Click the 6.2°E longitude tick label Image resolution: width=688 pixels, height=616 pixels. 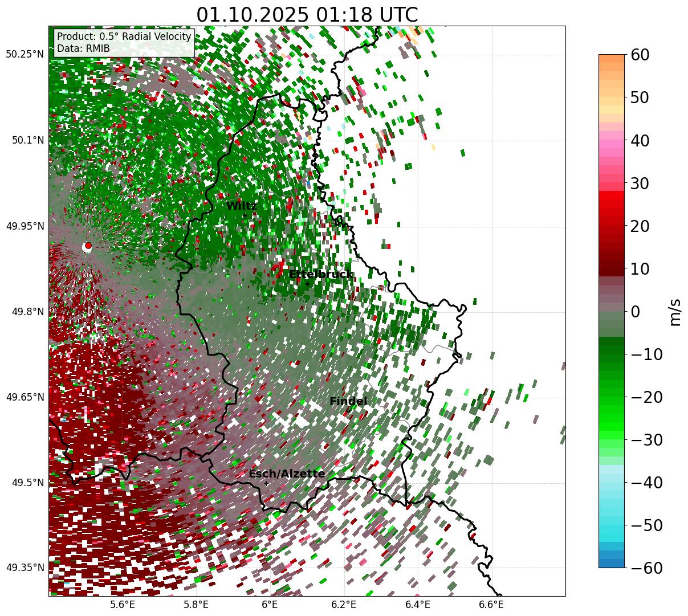pyautogui.click(x=344, y=604)
